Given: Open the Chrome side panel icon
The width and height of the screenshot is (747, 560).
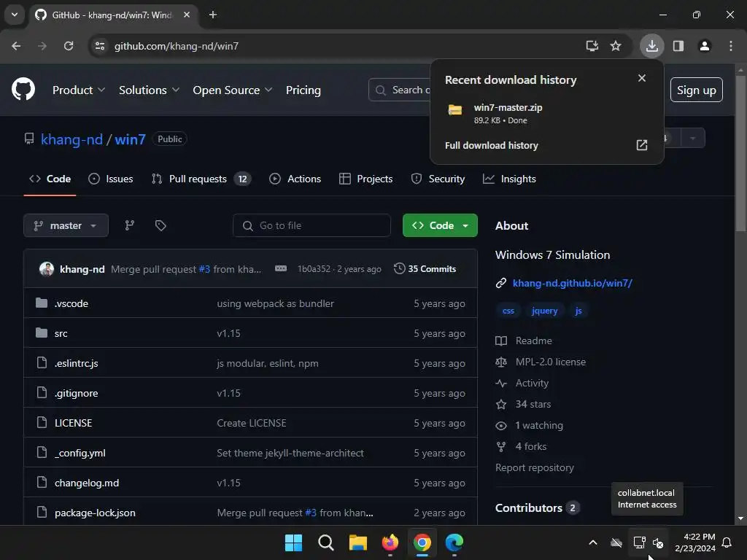Looking at the screenshot, I should (x=678, y=46).
